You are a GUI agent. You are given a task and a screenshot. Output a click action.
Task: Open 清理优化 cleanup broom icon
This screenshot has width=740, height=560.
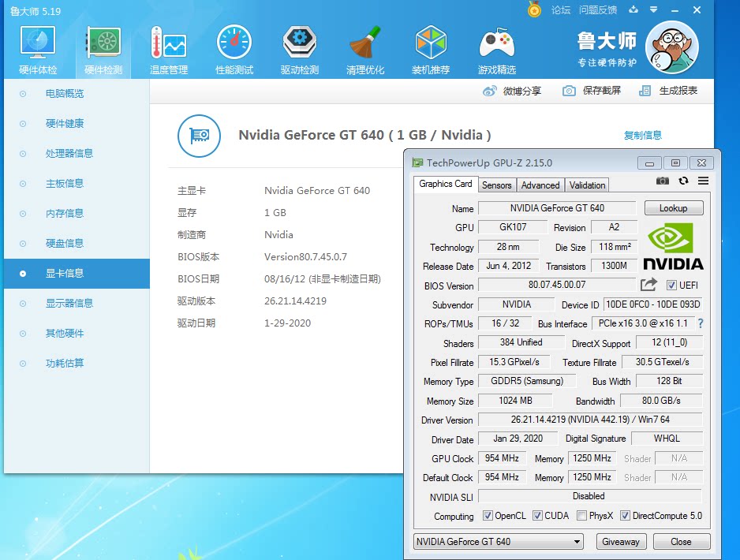point(365,50)
